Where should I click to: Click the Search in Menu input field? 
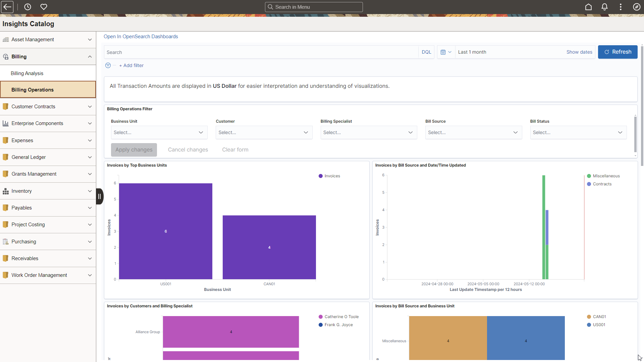click(314, 7)
